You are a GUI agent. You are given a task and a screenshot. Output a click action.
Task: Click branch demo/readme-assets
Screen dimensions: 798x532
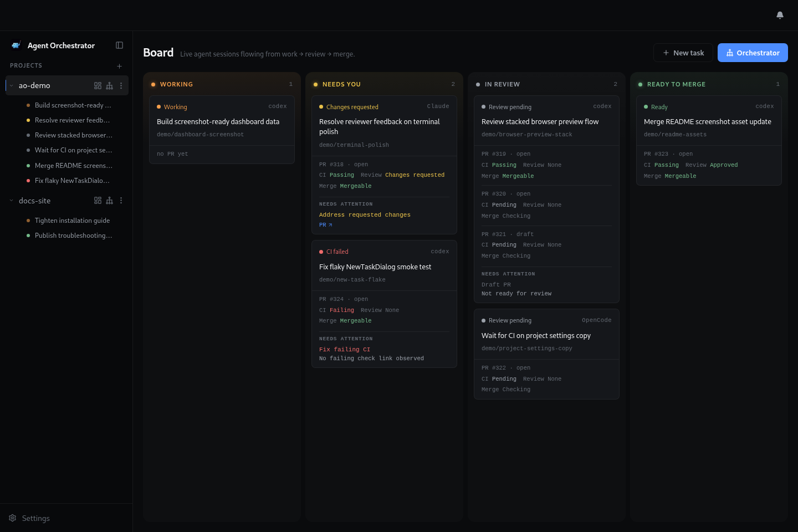(675, 135)
